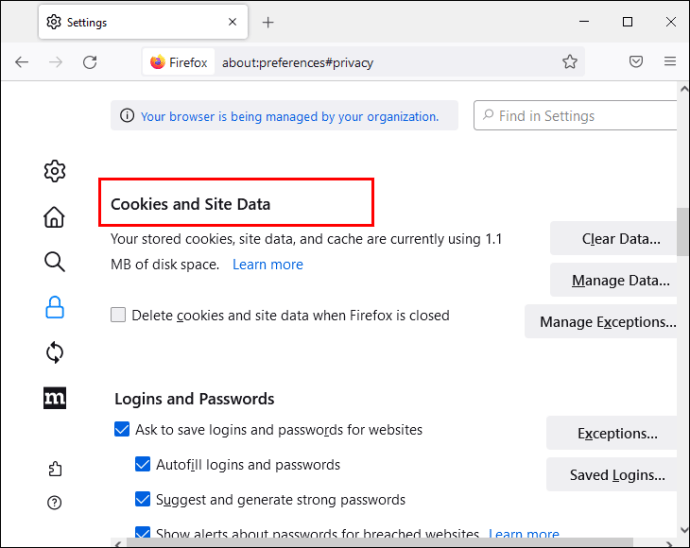Open Save to Pocket icon
The height and width of the screenshot is (548, 690).
coord(636,62)
